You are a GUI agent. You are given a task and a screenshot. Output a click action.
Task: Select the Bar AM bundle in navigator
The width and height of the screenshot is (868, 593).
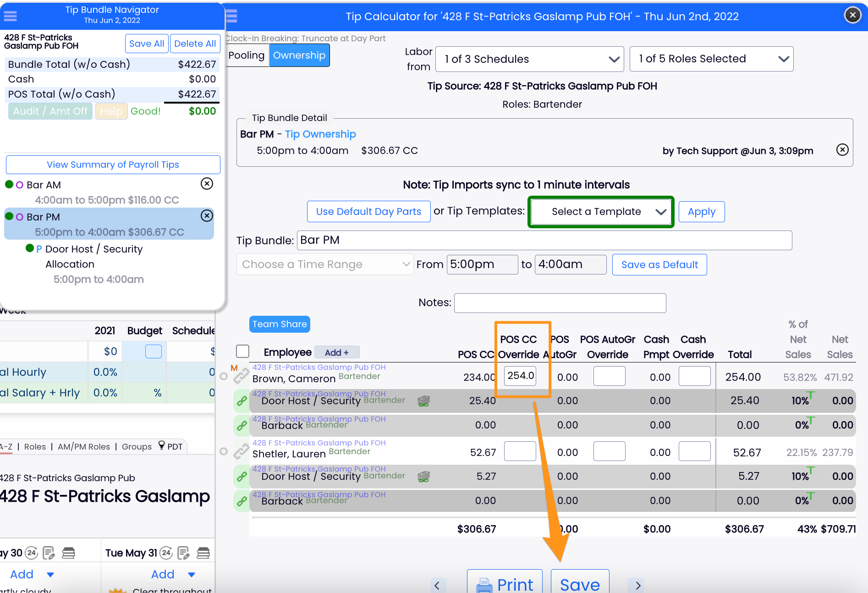(x=109, y=192)
